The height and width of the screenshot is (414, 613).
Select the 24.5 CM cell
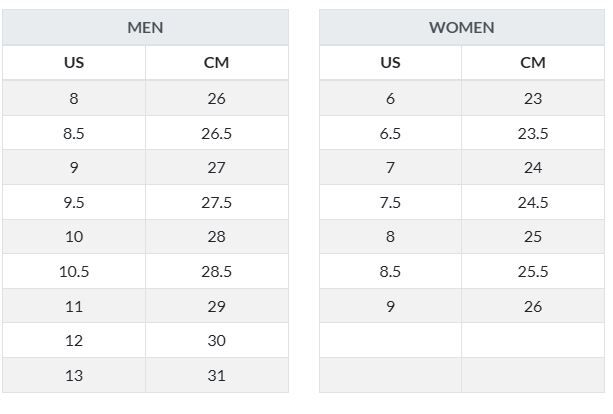[533, 202]
